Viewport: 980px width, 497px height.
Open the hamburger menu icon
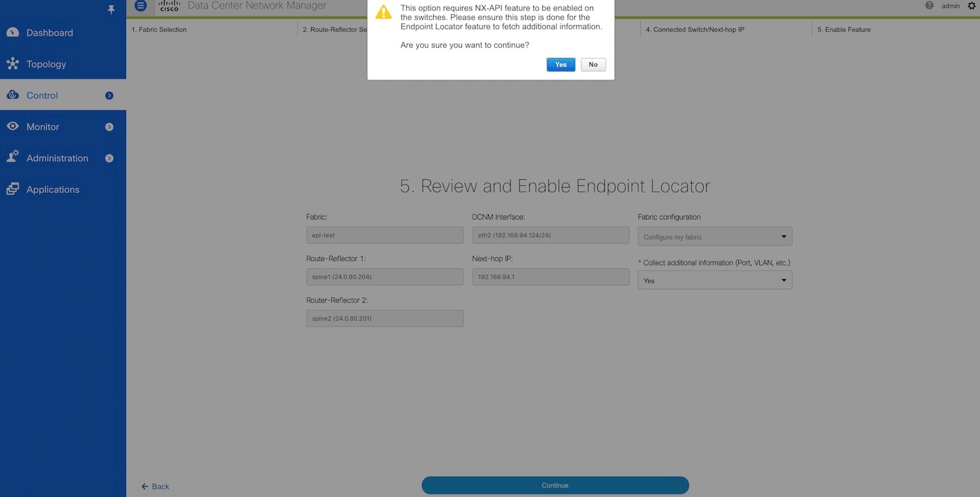pos(140,6)
